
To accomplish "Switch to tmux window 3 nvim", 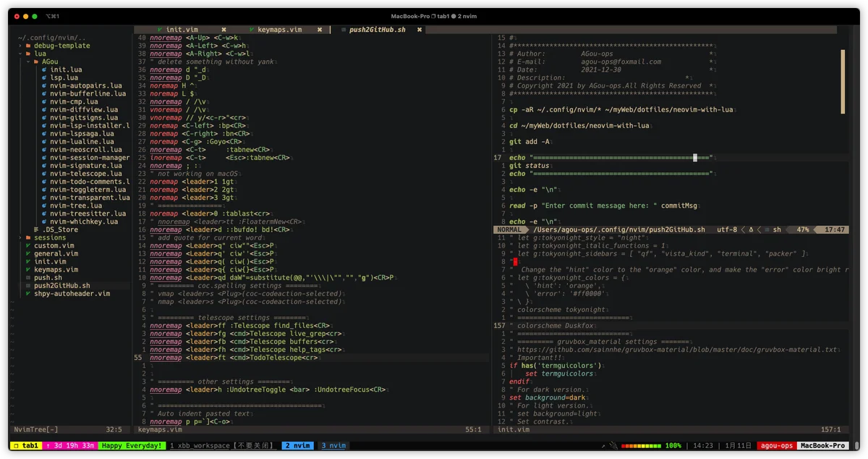I will click(x=333, y=446).
